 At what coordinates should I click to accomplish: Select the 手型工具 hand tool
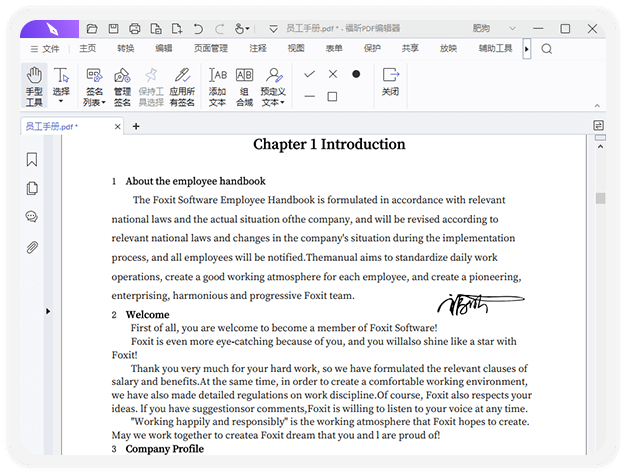(34, 86)
